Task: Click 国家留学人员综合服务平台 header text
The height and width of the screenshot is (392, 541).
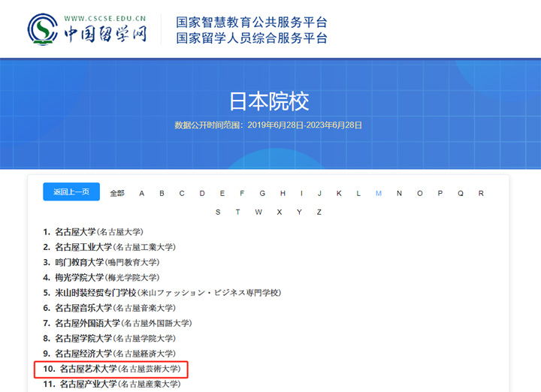Action: tap(252, 38)
